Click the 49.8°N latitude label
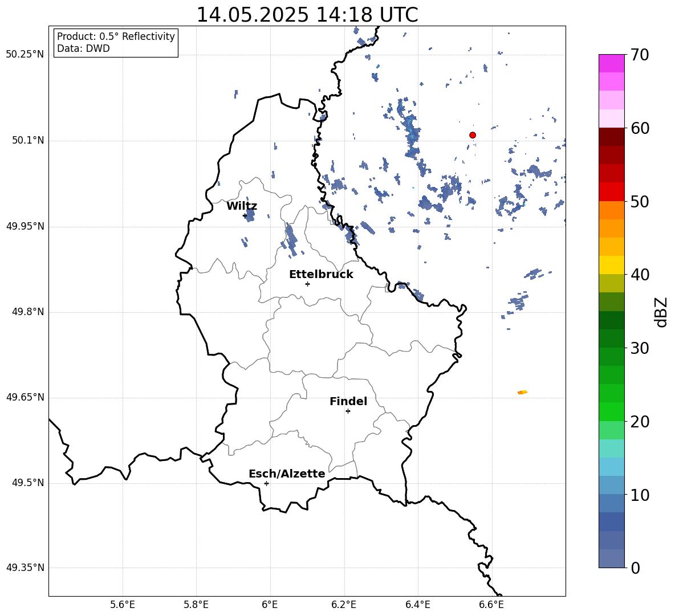 point(28,312)
